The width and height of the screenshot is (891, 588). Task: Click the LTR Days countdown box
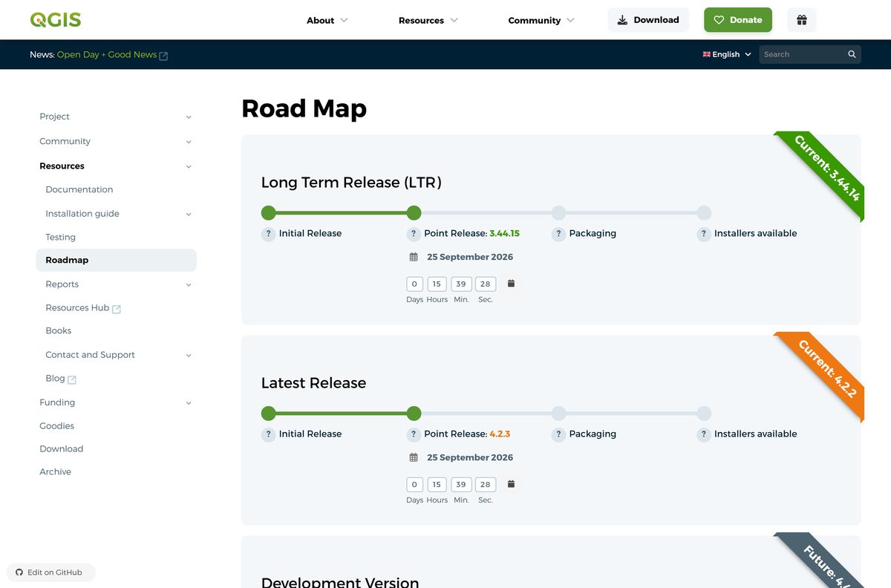[x=414, y=284]
